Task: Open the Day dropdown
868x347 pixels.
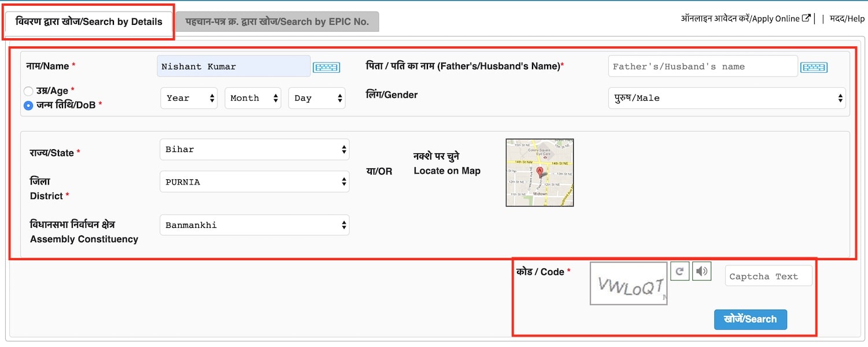Action: tap(316, 98)
